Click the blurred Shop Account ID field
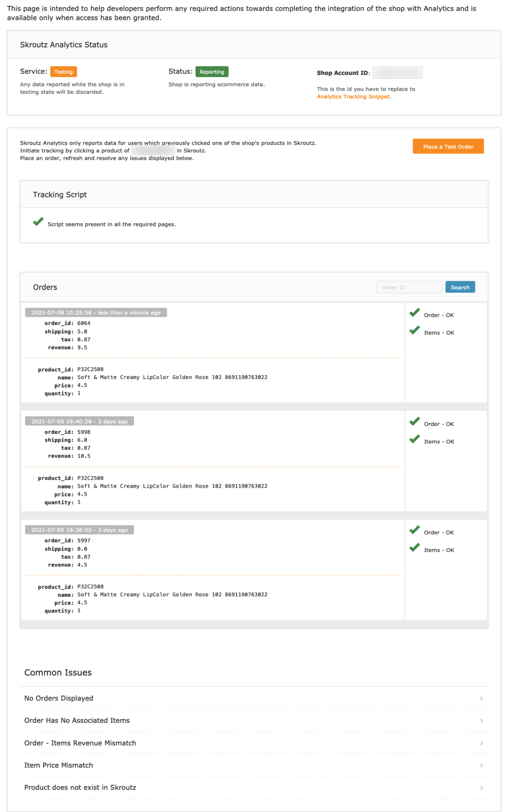507x812 pixels. [x=397, y=73]
